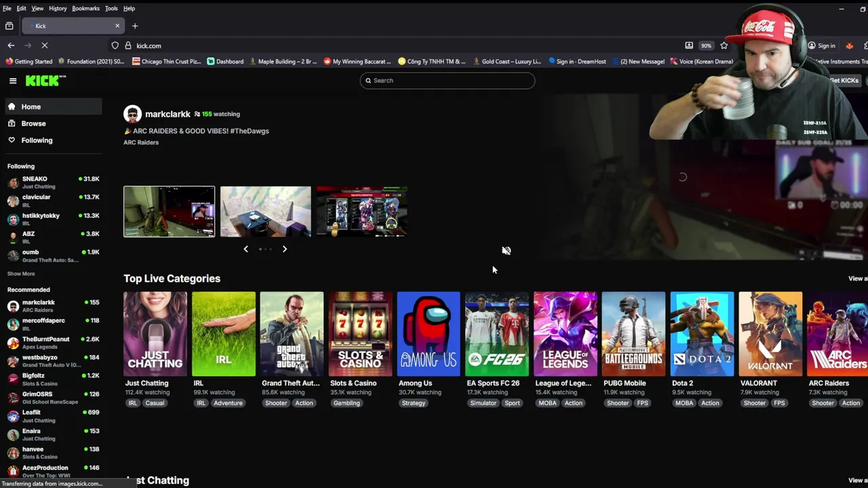Screen dimensions: 868x488
Task: Select the second featured stream thumbnail
Action: 265,211
